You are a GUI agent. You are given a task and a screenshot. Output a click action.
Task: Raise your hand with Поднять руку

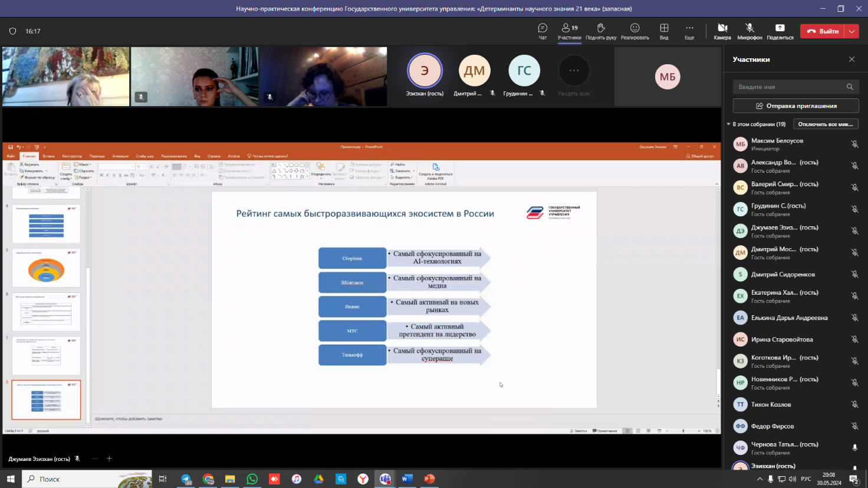pyautogui.click(x=601, y=31)
